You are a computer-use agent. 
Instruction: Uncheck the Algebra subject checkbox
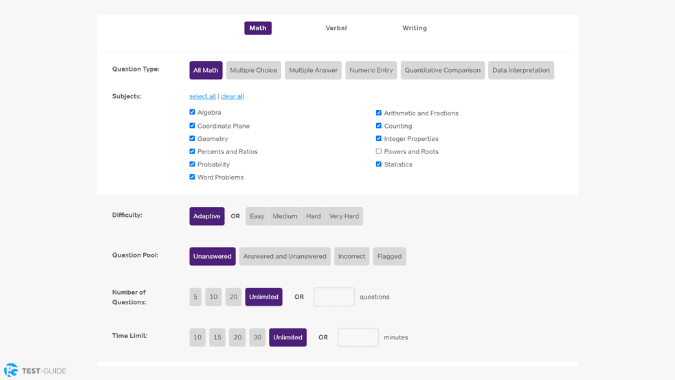point(192,112)
